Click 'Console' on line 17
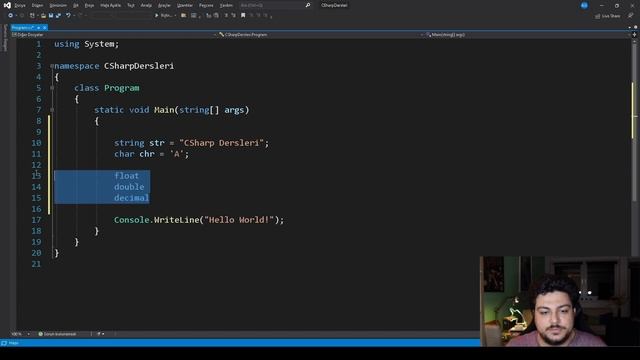Viewport: 640px width, 360px height. pyautogui.click(x=131, y=220)
